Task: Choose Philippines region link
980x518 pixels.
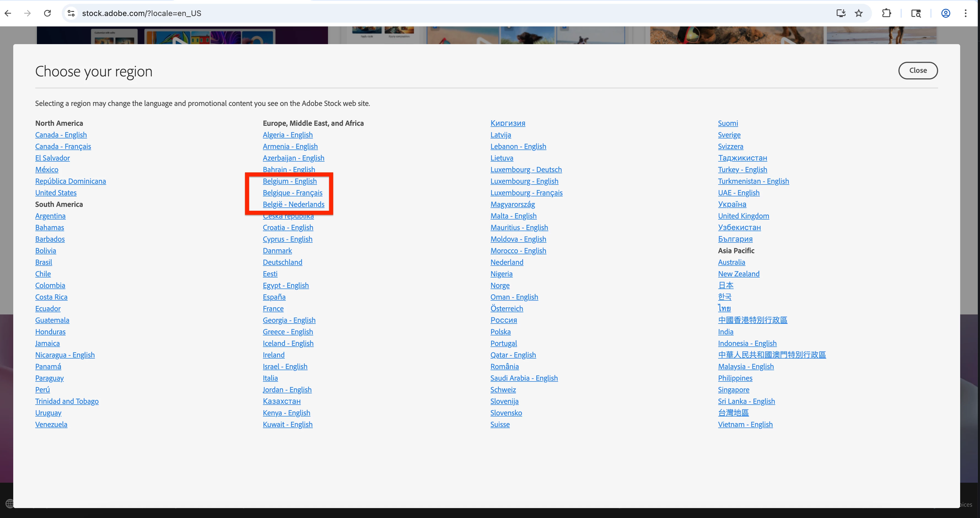Action: pyautogui.click(x=735, y=378)
